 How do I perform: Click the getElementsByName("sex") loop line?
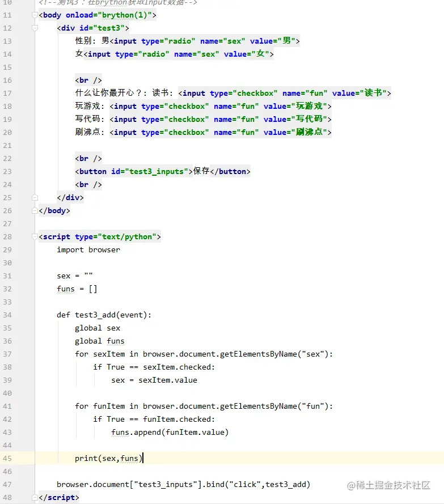pos(204,354)
